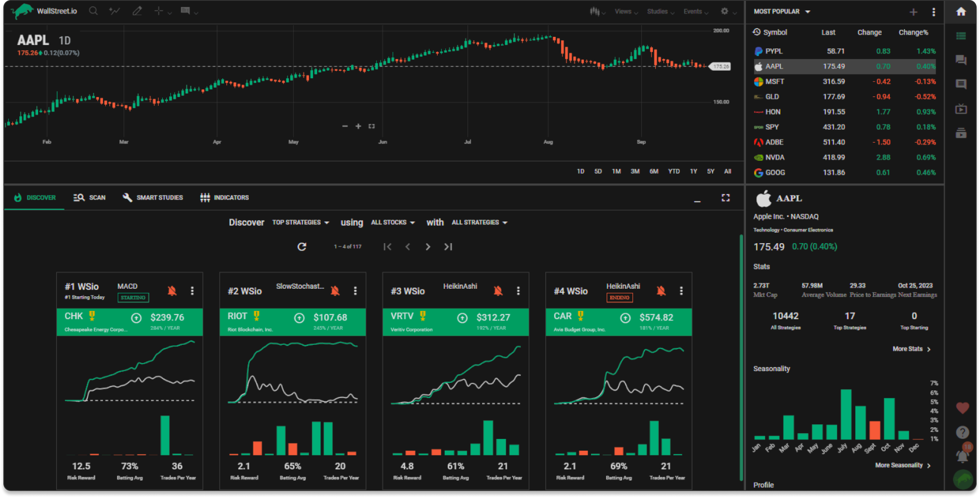
Task: Open the Events menu
Action: 696,12
